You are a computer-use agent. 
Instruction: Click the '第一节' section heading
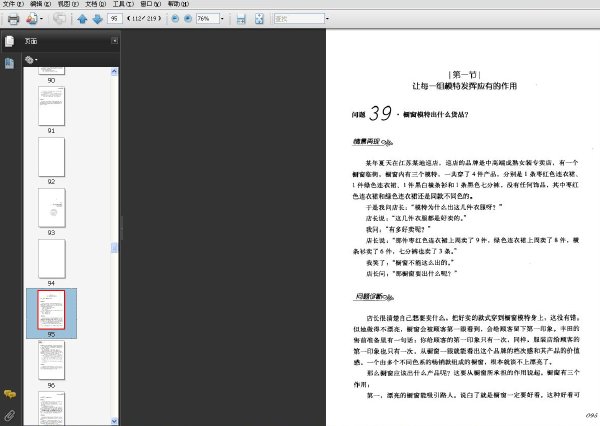464,74
